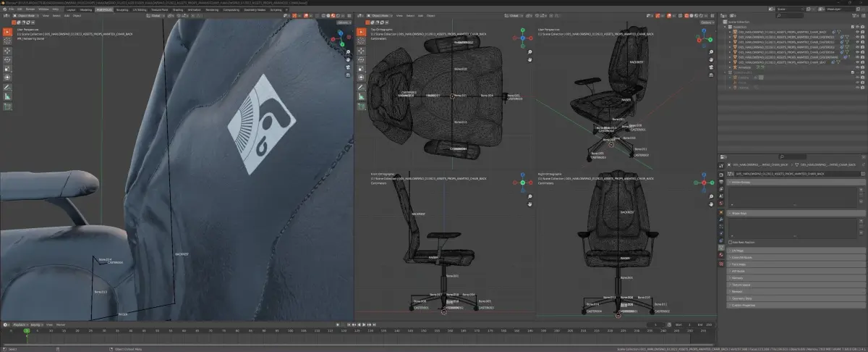Open Object Mode dropdown in quad-view viewport
This screenshot has width=868, height=352.
pyautogui.click(x=380, y=14)
